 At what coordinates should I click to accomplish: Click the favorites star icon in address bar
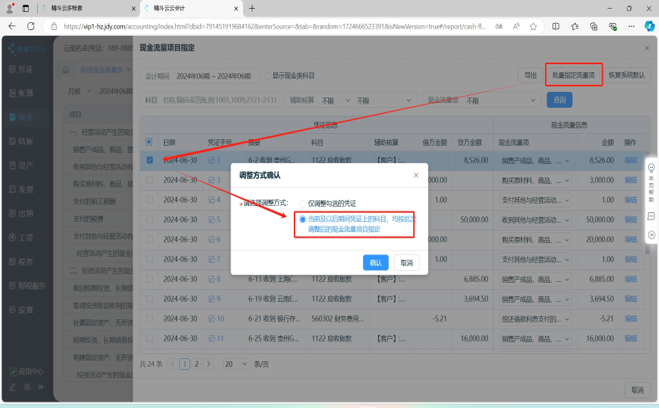pos(533,27)
